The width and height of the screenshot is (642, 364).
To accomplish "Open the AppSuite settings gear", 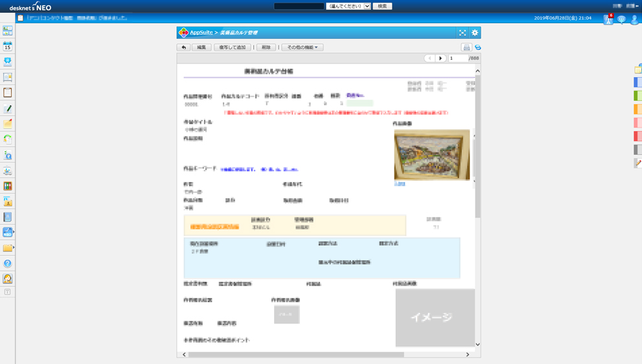I will tap(475, 32).
